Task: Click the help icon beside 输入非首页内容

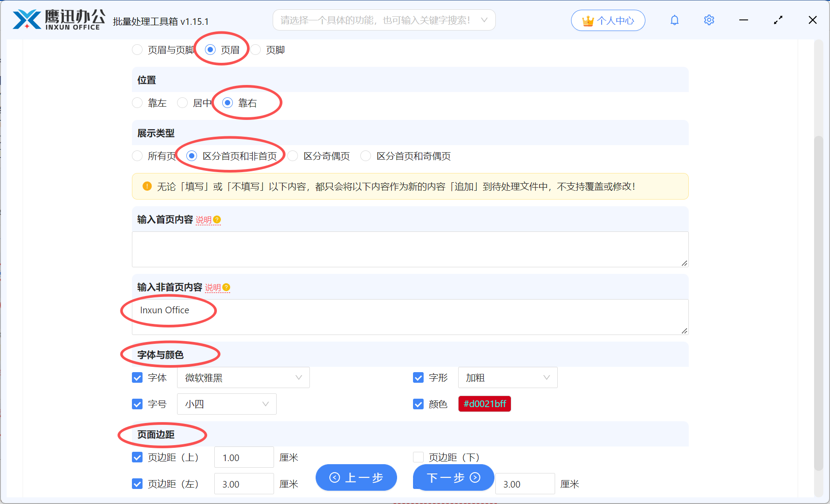Action: click(x=226, y=287)
